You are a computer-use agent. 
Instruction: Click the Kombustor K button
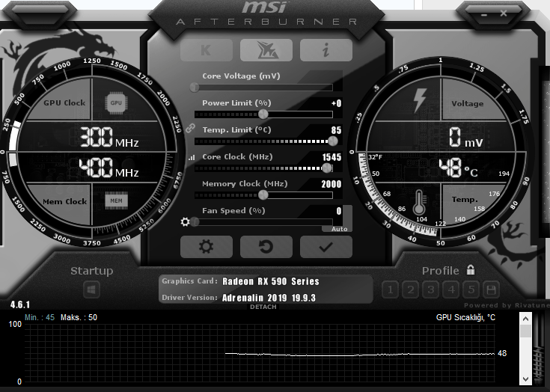[x=207, y=50]
